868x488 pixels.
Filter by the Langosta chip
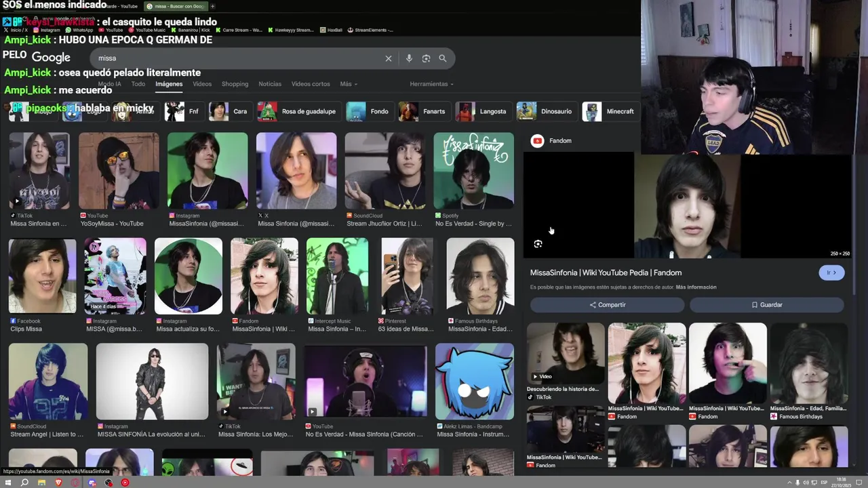click(x=483, y=111)
